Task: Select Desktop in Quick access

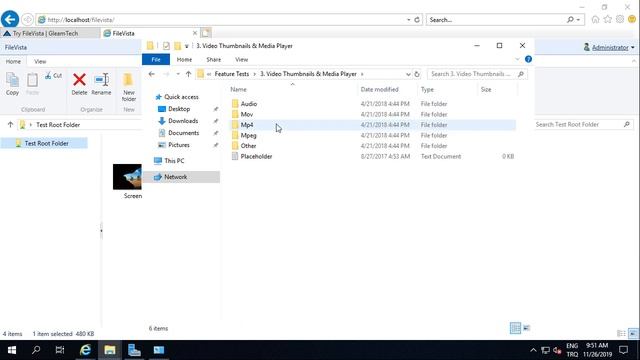Action: (x=179, y=109)
